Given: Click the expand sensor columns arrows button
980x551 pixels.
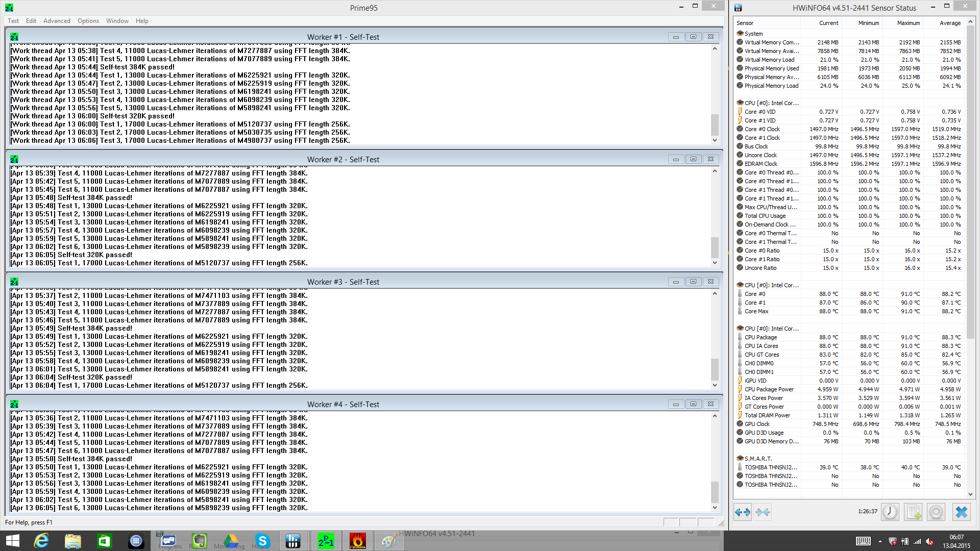Looking at the screenshot, I should pos(743,512).
